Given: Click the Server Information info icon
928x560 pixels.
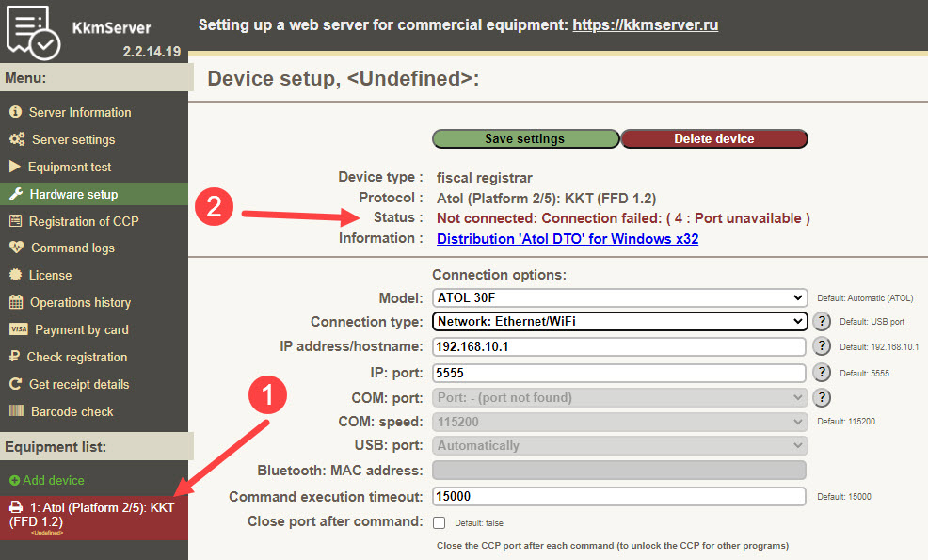Looking at the screenshot, I should click(x=16, y=112).
